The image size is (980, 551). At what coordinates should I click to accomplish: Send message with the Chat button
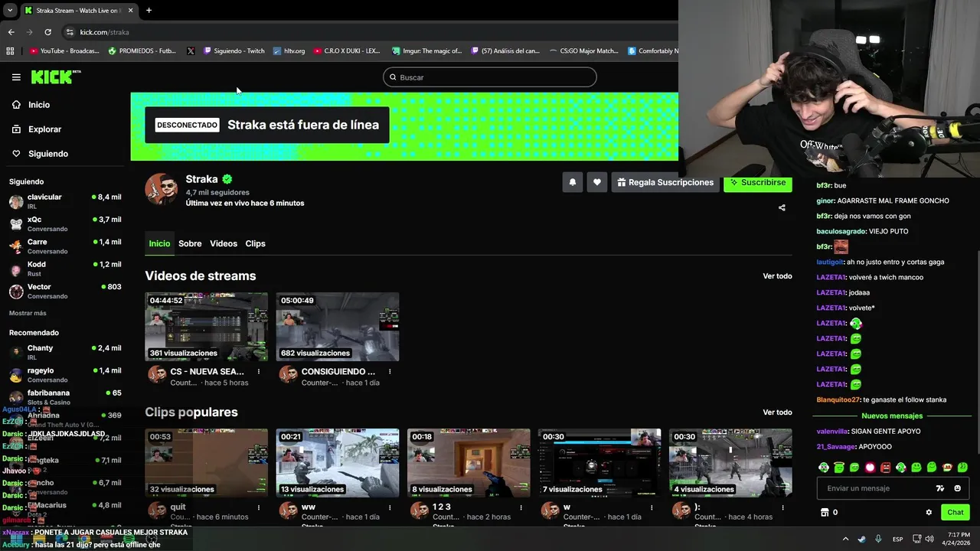point(955,513)
